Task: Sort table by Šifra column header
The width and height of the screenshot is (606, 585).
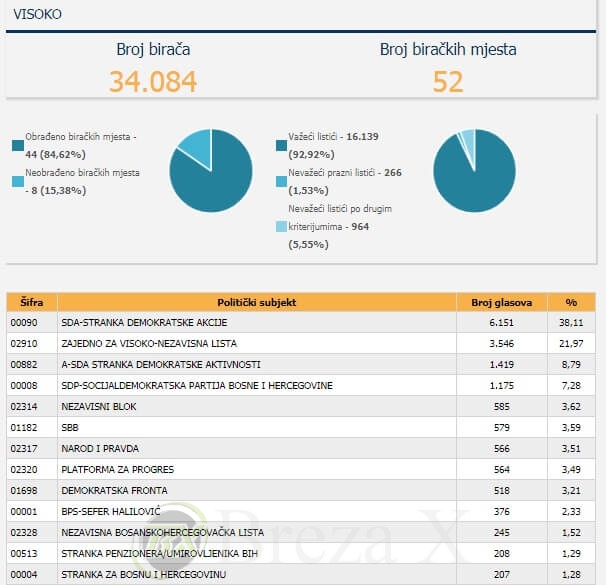Action: [x=31, y=302]
